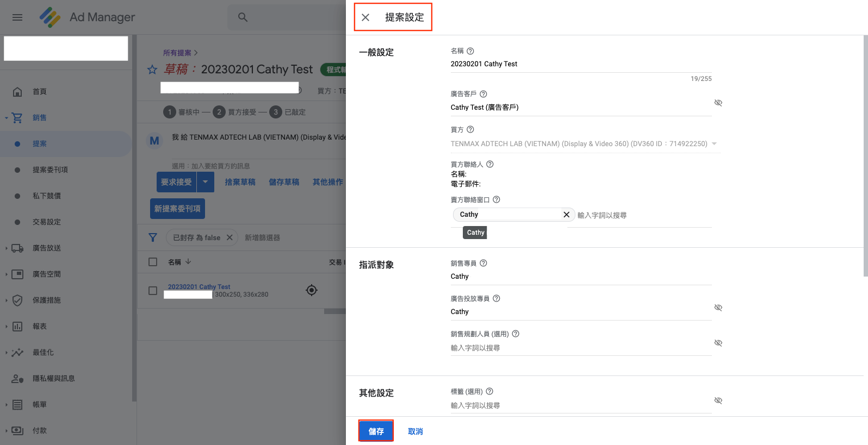The image size is (868, 445).
Task: Open help for 標籤 field
Action: [x=489, y=391]
